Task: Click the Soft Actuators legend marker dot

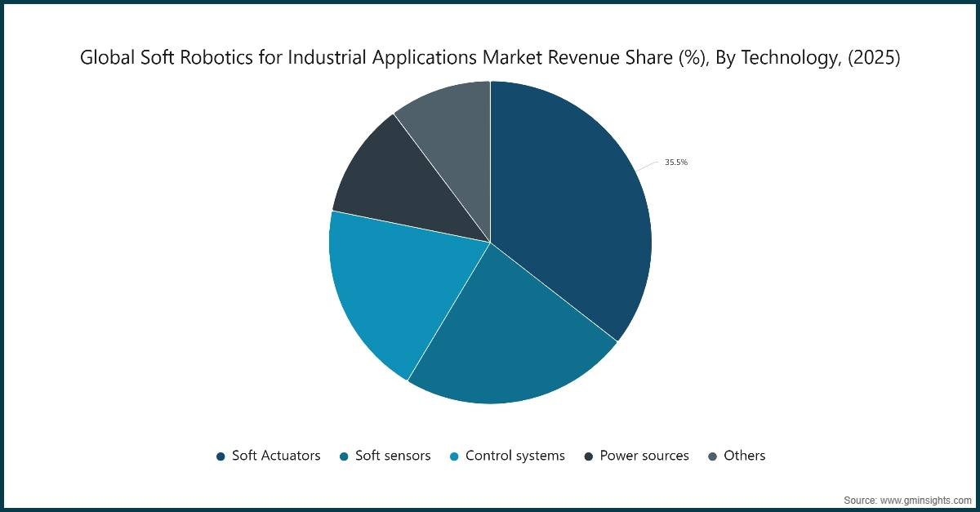Action: [x=219, y=456]
